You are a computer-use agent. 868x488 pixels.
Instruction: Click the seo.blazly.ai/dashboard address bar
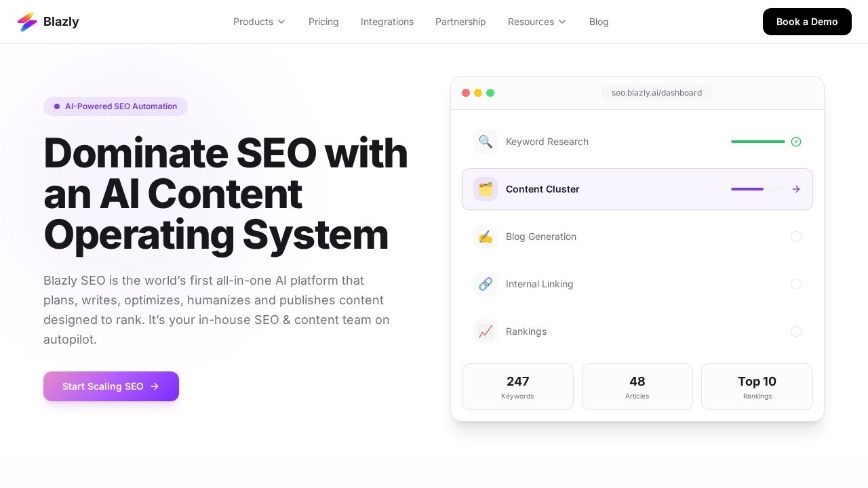(656, 93)
